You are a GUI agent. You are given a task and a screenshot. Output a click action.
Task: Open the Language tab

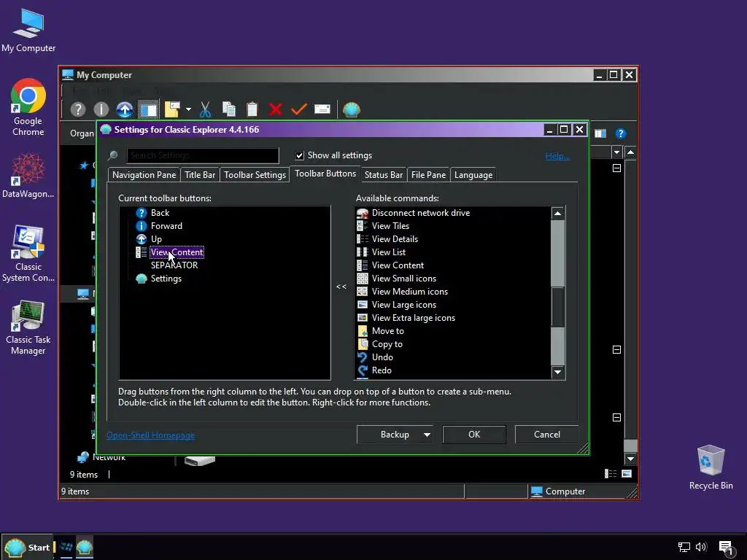coord(473,175)
